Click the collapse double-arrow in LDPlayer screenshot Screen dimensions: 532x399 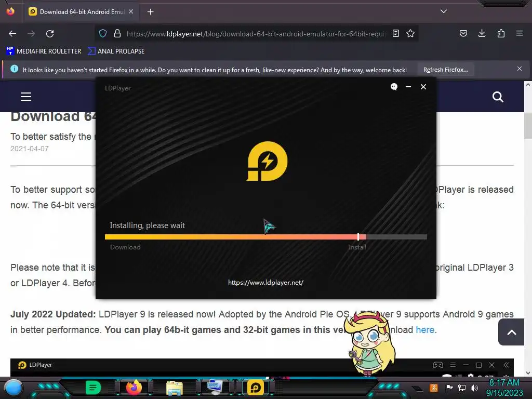click(x=506, y=365)
